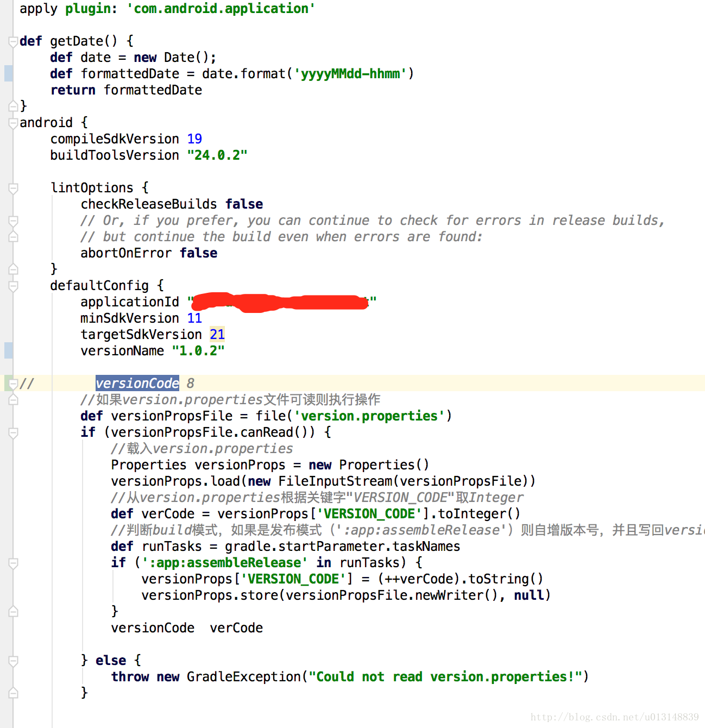Click the applicationId keyword
705x728 pixels.
click(x=130, y=302)
